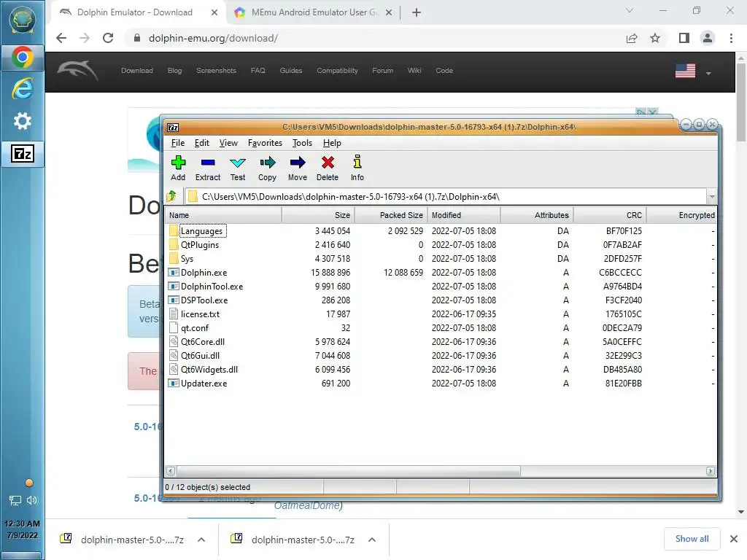Open the 7-Zip address bar dropdown

(x=712, y=196)
